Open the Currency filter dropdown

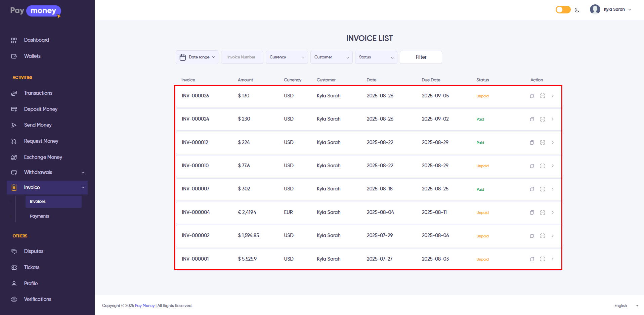click(x=287, y=57)
